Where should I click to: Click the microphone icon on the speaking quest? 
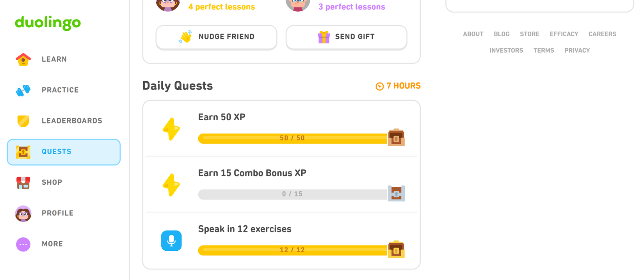(171, 241)
